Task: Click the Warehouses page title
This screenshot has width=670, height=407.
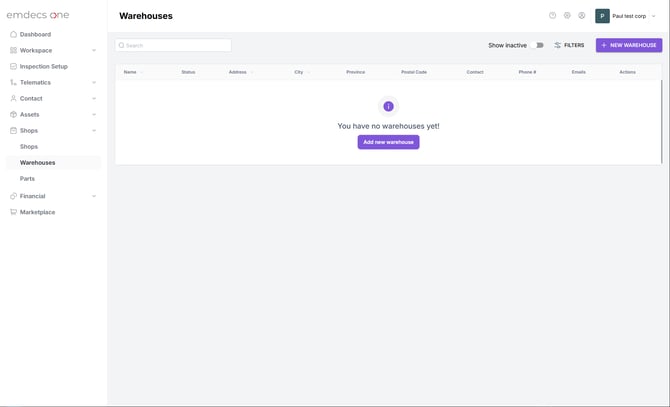Action: (146, 16)
